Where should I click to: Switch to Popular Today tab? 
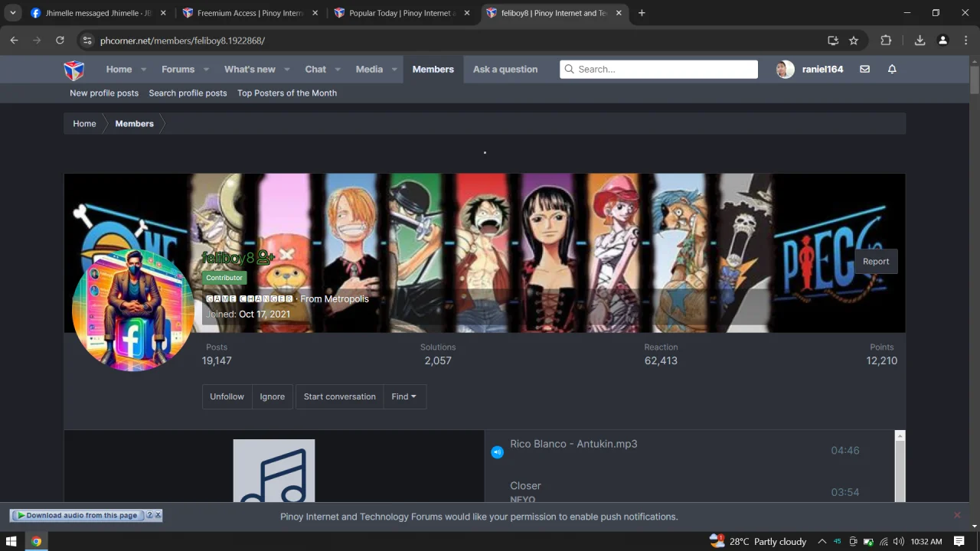pos(401,13)
